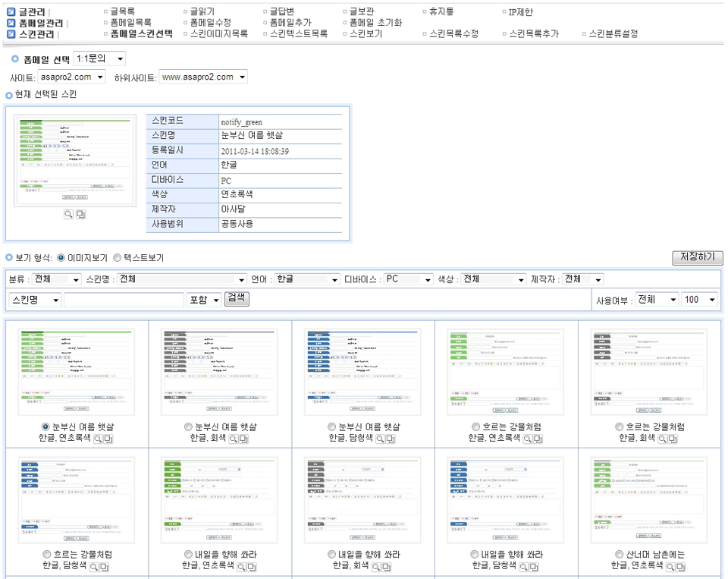Go to the 폼메일추가 menu item
The width and height of the screenshot is (728, 579).
point(290,23)
